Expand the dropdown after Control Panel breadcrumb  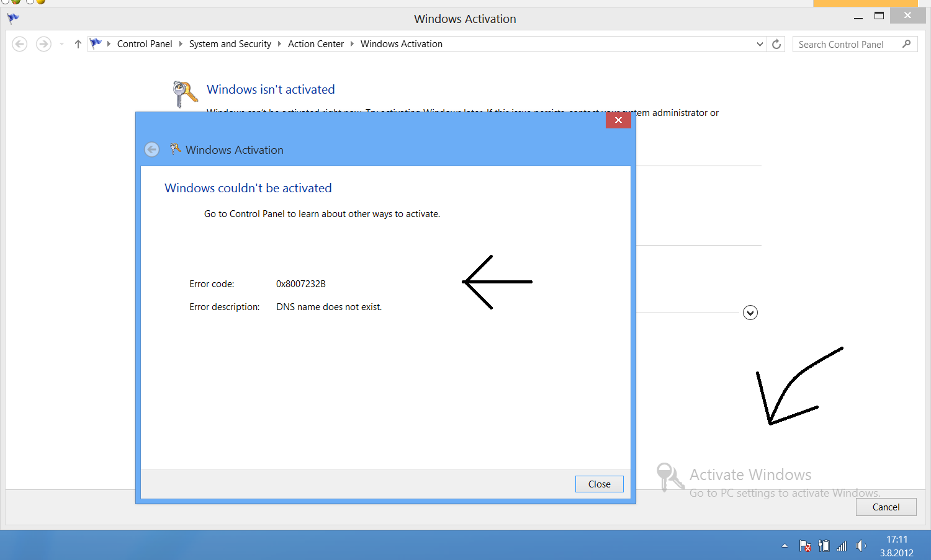coord(181,44)
